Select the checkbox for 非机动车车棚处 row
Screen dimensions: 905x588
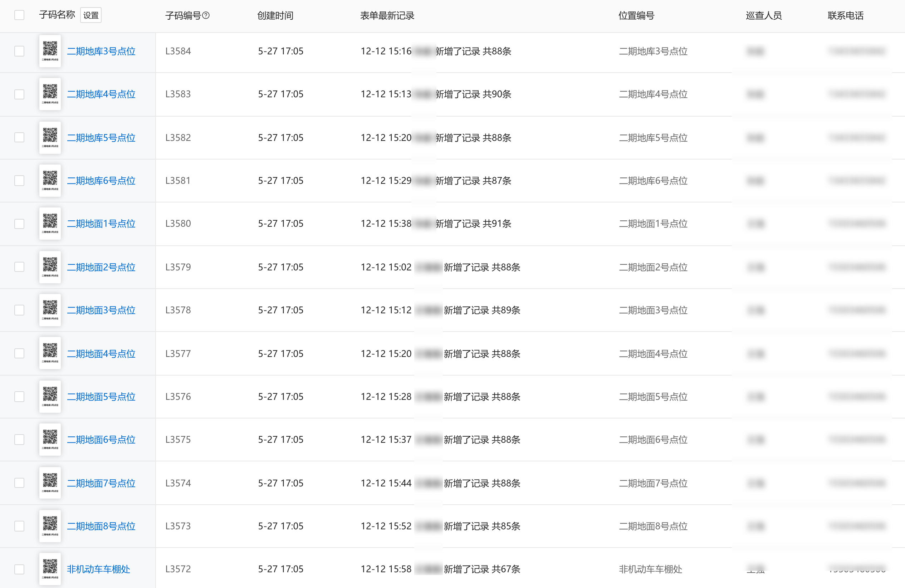coord(19,569)
